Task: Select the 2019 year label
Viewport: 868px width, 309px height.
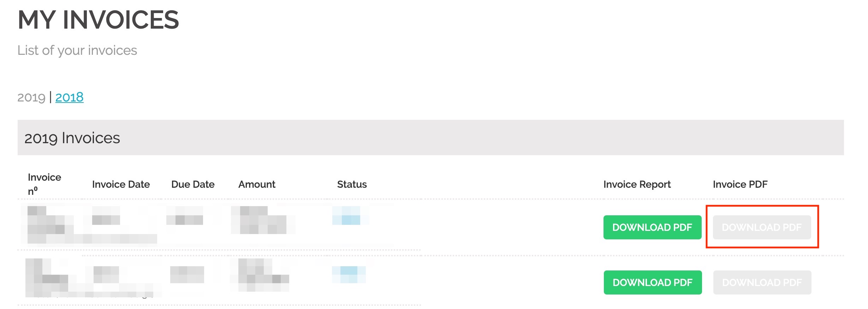Action: [x=31, y=97]
